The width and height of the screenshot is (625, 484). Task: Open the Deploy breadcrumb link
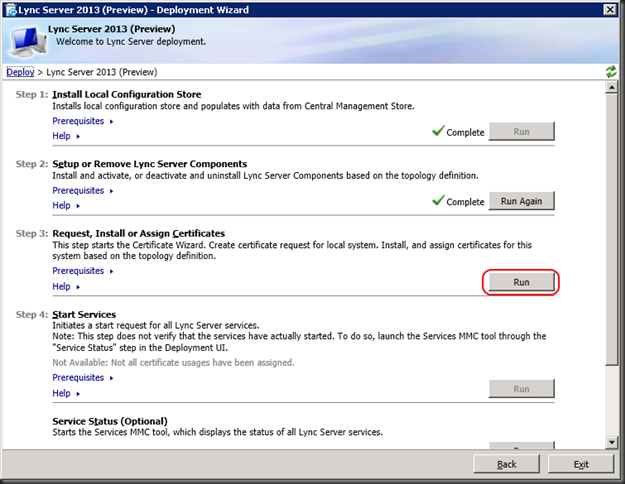coord(20,72)
